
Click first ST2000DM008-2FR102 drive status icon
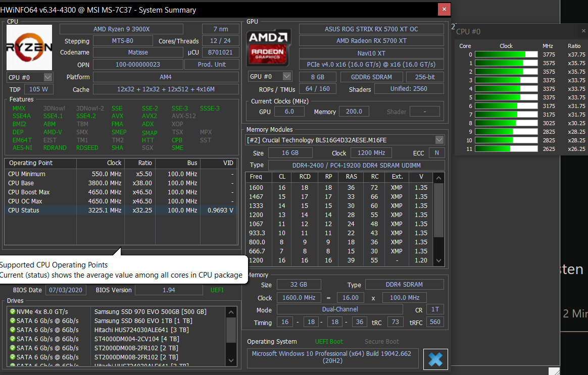[x=12, y=348]
